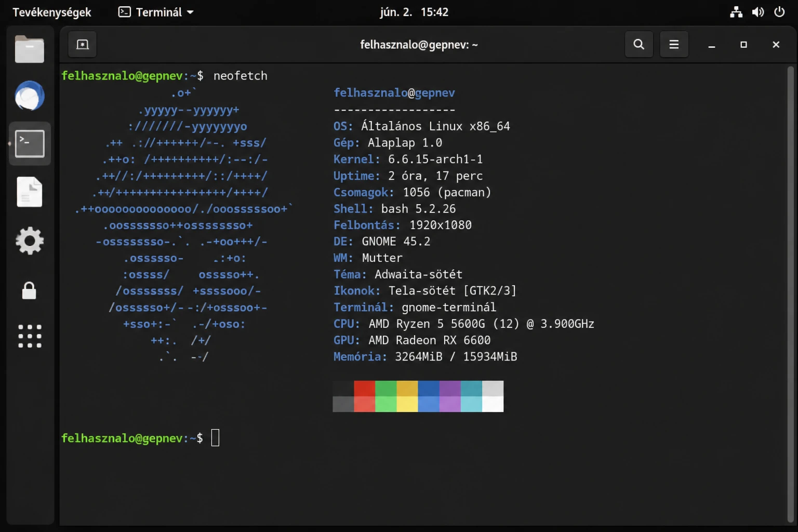This screenshot has height=532, width=798.
Task: Select the Terminal icon in the dock
Action: coord(30,143)
